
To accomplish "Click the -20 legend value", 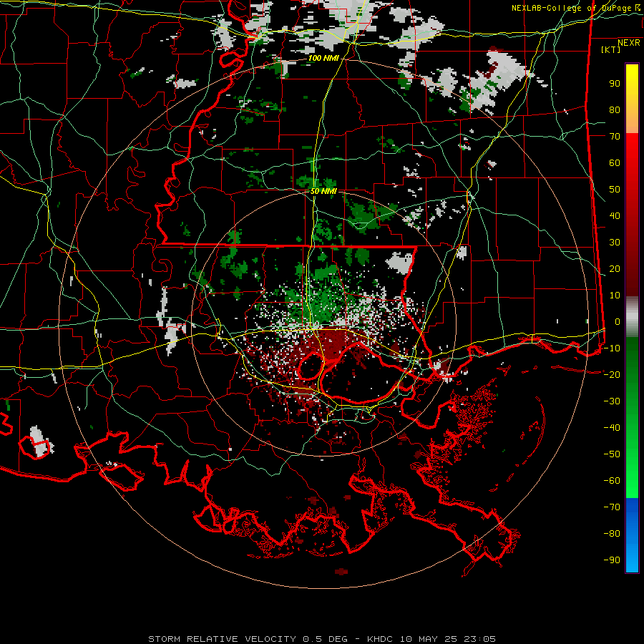I will [612, 375].
